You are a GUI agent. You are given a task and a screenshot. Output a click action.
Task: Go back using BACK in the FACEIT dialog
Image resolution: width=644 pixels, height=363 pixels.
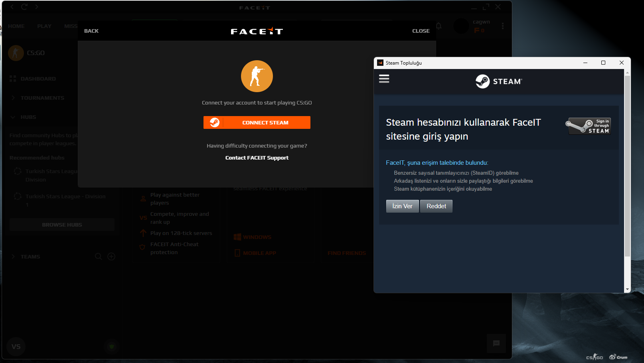(91, 31)
